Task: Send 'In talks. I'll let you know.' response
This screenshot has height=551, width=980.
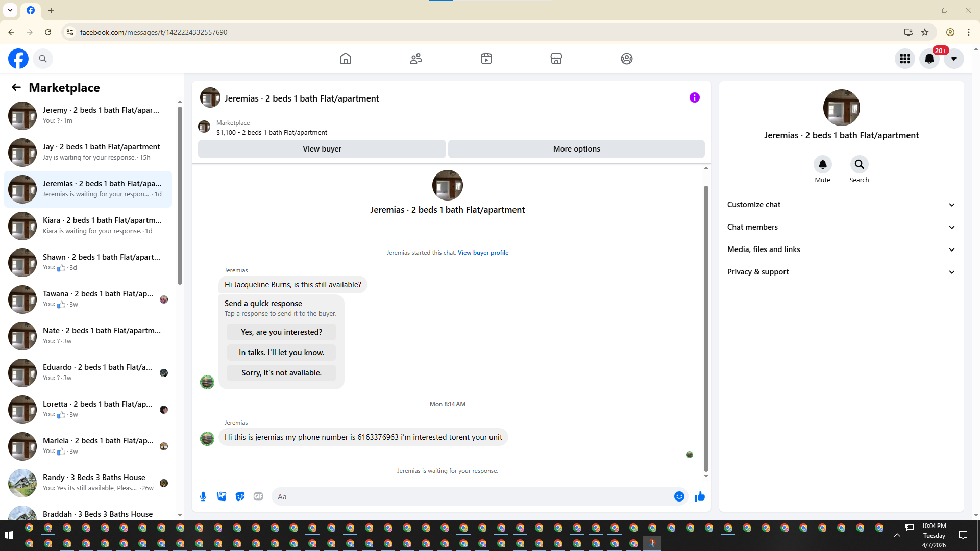Action: click(282, 353)
